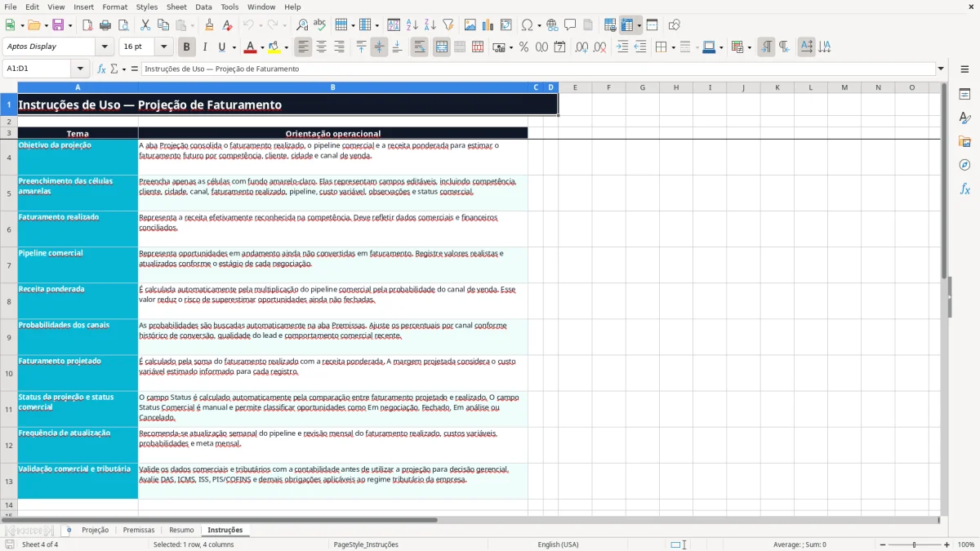Expand the borders dropdown arrow
Viewport: 980px width, 551px height.
coord(673,47)
